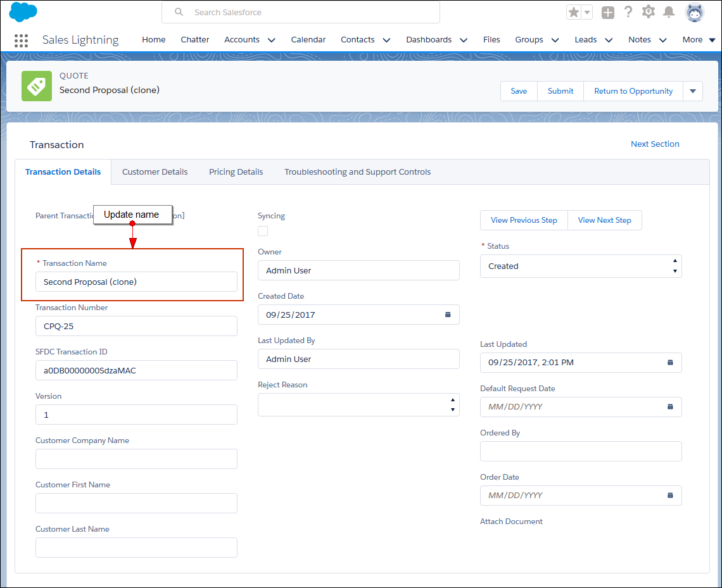The image size is (722, 588).
Task: Toggle the Syncing checkbox
Action: coord(263,231)
